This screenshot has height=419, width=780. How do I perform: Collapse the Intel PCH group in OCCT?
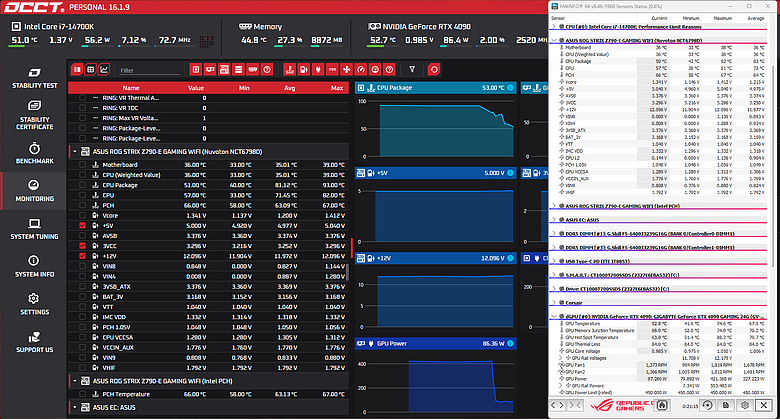[x=75, y=381]
